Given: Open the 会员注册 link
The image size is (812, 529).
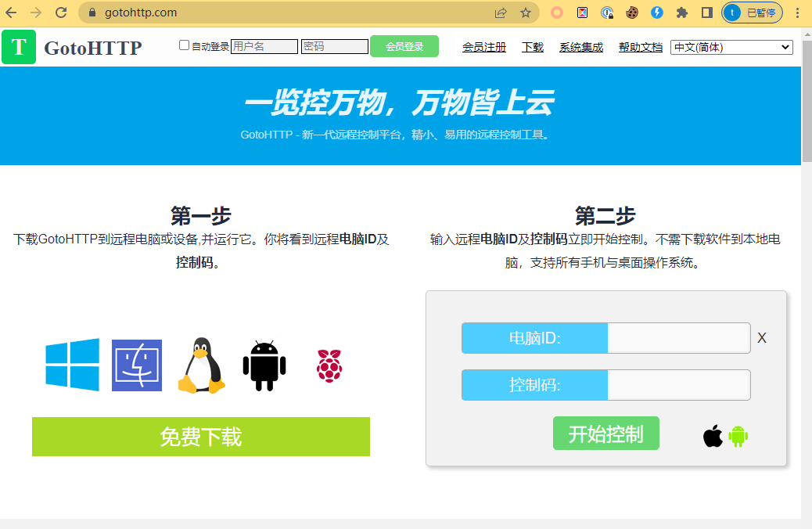Looking at the screenshot, I should point(483,47).
